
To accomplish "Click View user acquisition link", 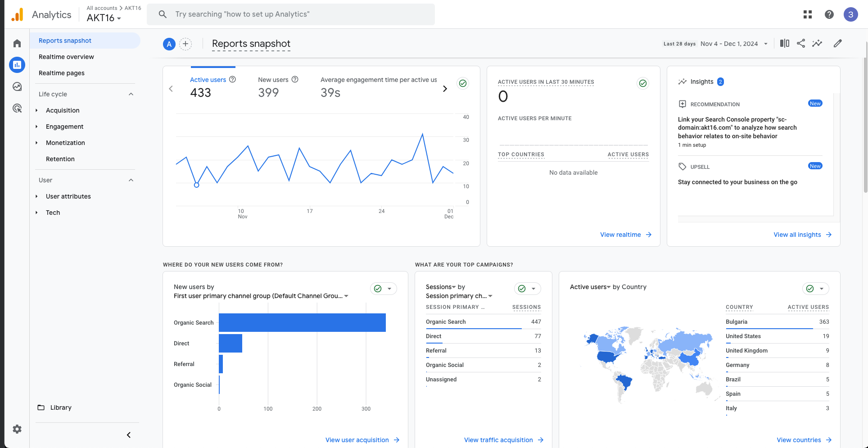I will click(362, 440).
